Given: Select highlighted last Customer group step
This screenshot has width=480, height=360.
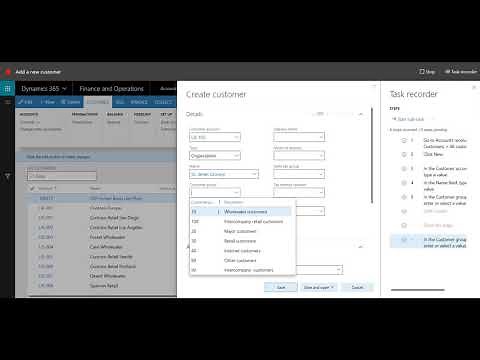Looking at the screenshot, I should point(429,242).
